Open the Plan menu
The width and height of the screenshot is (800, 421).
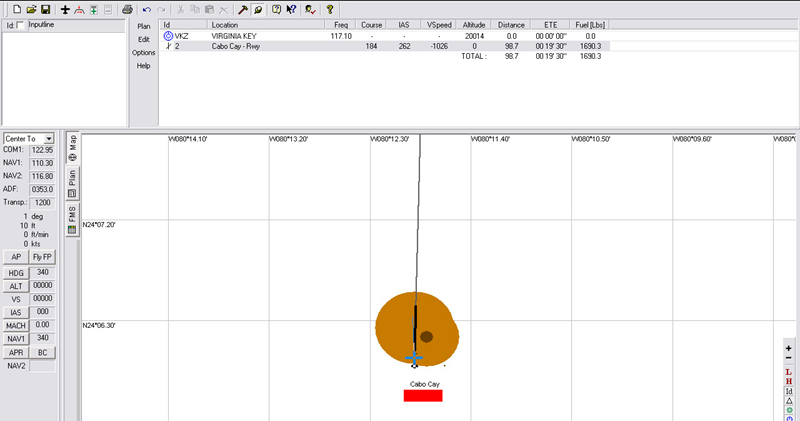point(144,25)
